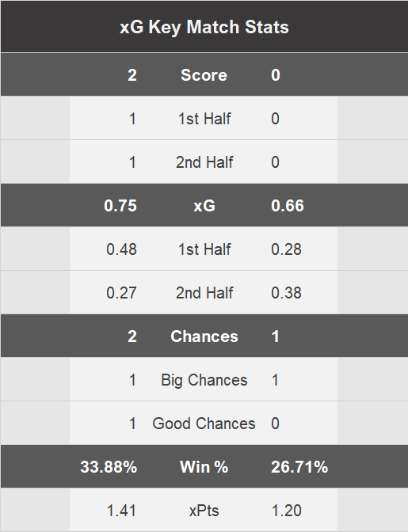Select the Win % section header
The image size is (408, 532).
204,467
